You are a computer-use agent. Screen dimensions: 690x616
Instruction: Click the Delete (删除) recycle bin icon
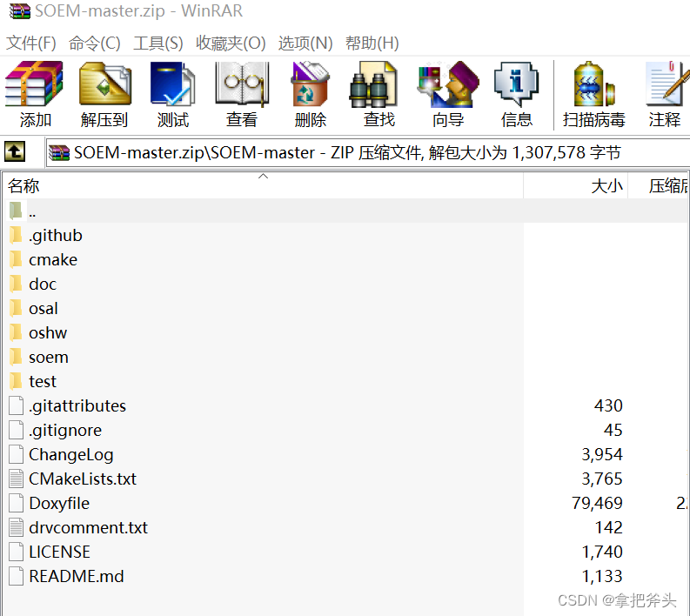pos(311,84)
